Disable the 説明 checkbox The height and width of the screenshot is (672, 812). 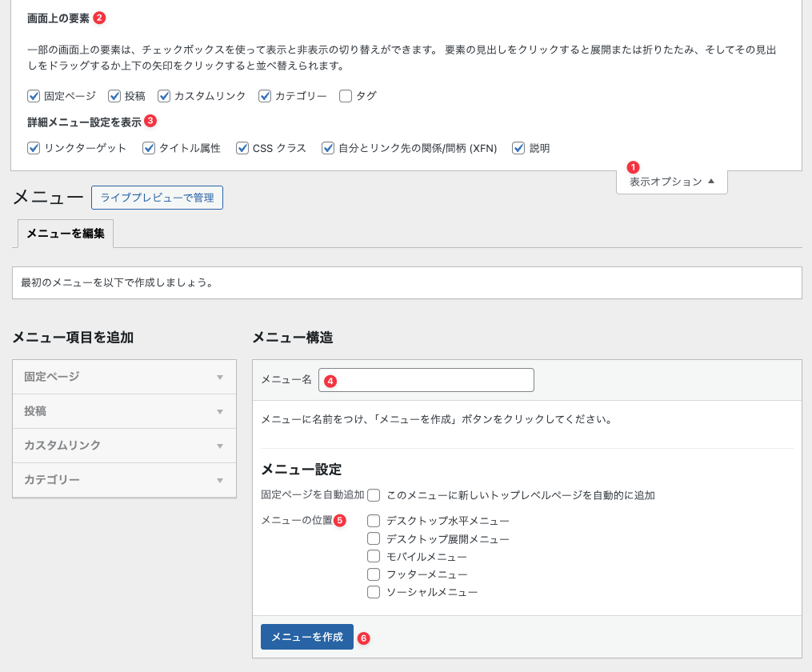tap(518, 148)
